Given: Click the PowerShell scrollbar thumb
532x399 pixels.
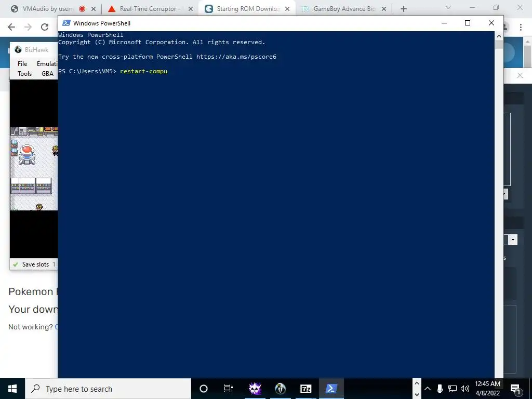Looking at the screenshot, I should tap(499, 45).
